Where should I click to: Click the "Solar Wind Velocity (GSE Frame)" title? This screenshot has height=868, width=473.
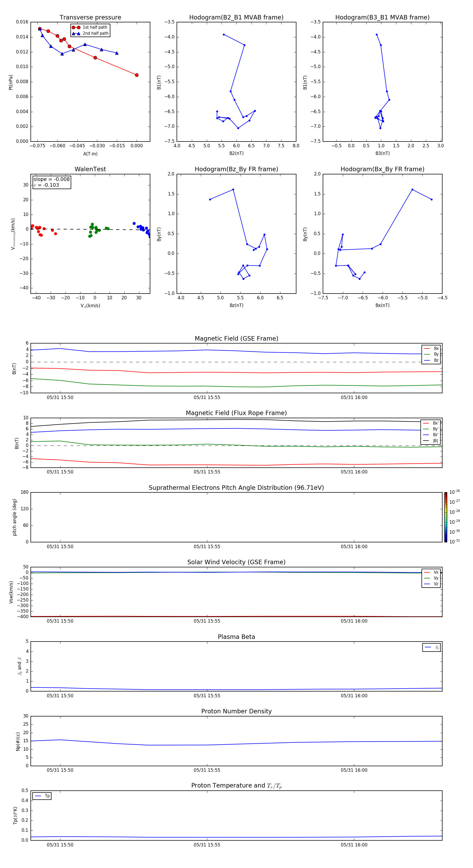tap(236, 562)
